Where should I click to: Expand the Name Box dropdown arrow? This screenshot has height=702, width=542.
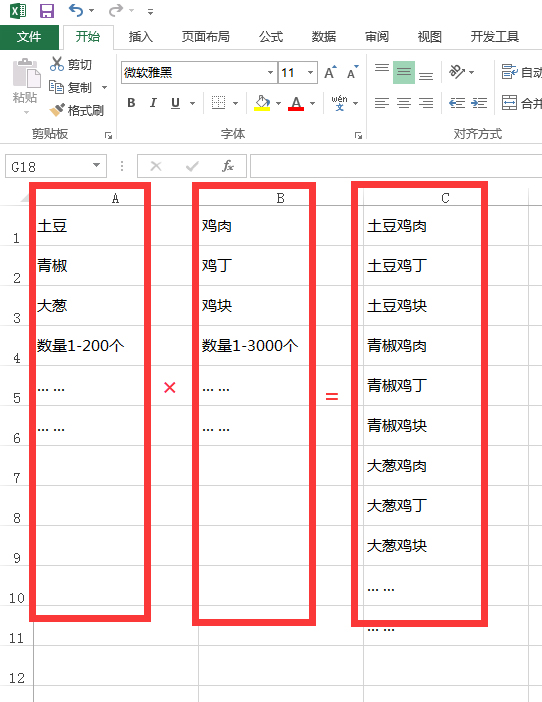pos(96,166)
